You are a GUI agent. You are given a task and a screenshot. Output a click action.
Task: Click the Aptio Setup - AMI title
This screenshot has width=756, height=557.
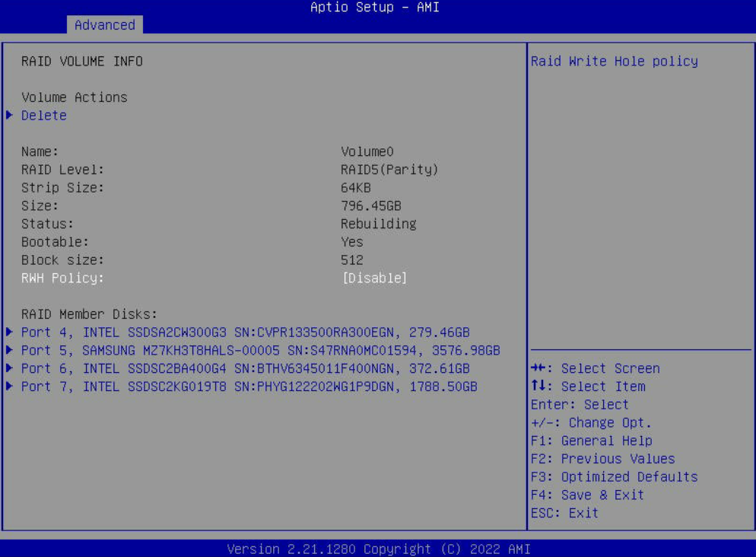[x=375, y=8]
